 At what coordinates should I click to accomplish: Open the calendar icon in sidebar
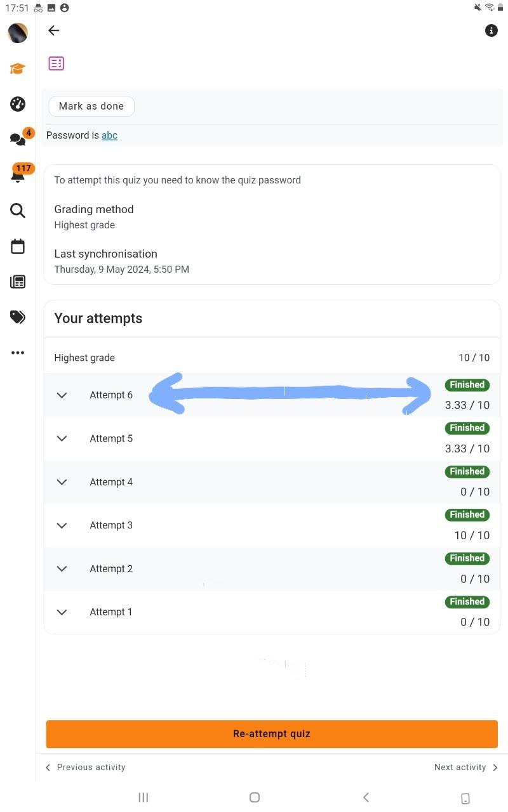[x=18, y=246]
